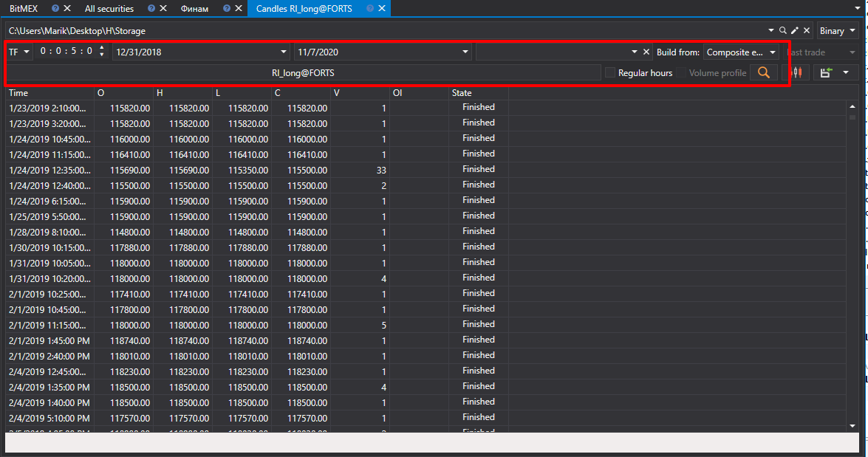The width and height of the screenshot is (868, 457).
Task: Click the timeframe stepper arrows
Action: click(101, 52)
